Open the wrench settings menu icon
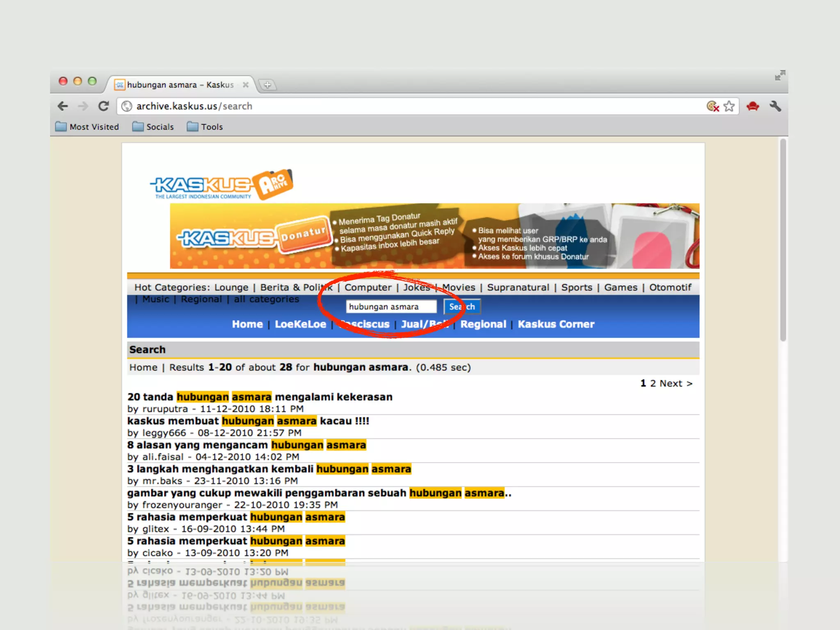This screenshot has width=840, height=630. pyautogui.click(x=775, y=106)
